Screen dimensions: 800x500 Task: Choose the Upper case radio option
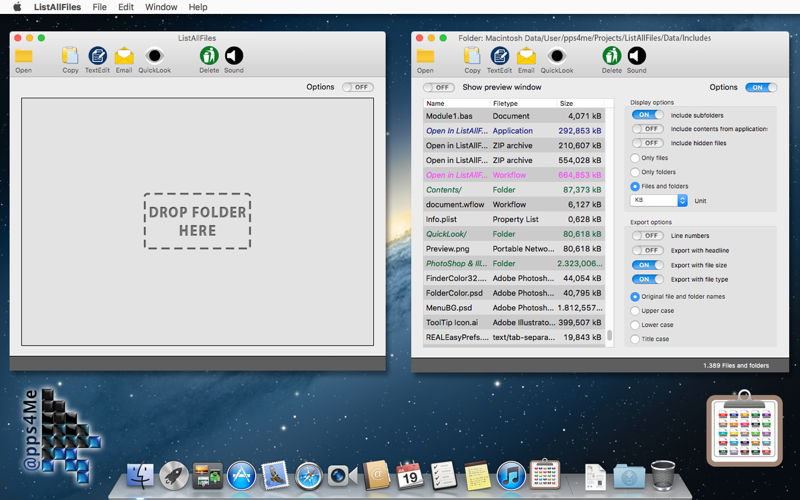click(635, 311)
